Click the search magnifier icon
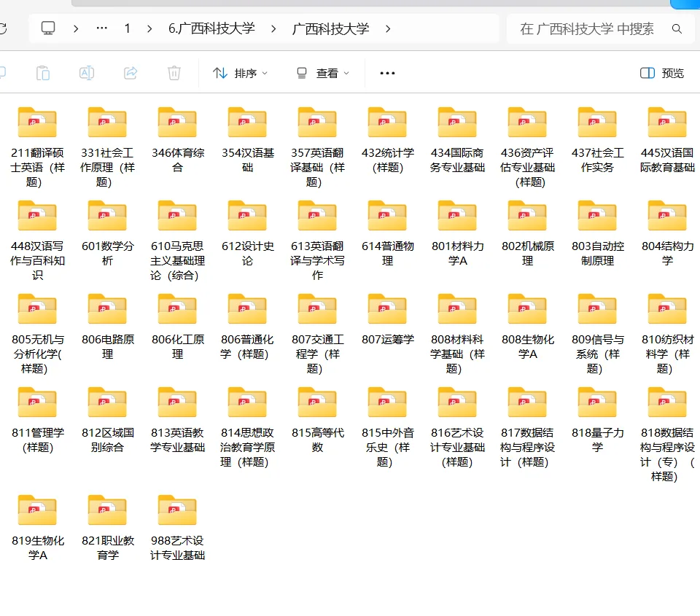Image resolution: width=700 pixels, height=616 pixels. [677, 29]
